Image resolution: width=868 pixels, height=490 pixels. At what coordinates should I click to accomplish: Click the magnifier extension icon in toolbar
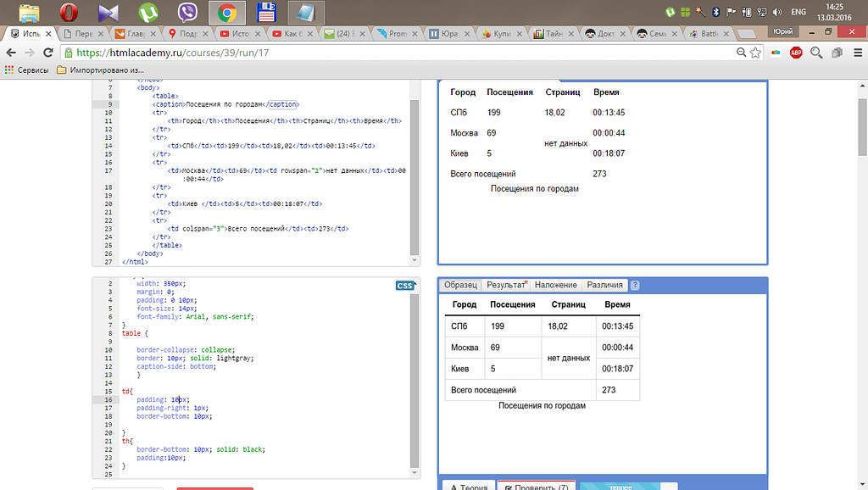816,53
